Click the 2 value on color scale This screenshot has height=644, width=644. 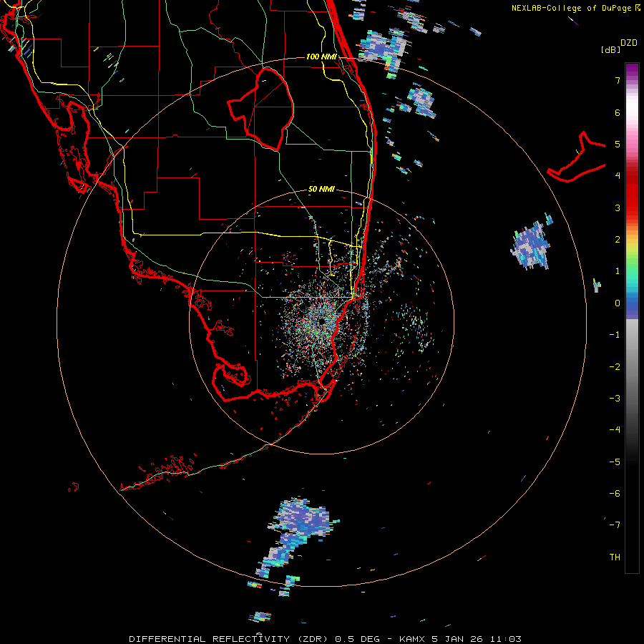coord(618,240)
